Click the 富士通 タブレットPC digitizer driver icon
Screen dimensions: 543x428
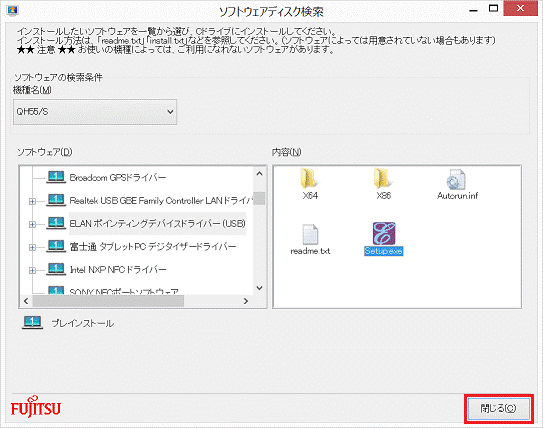click(56, 246)
